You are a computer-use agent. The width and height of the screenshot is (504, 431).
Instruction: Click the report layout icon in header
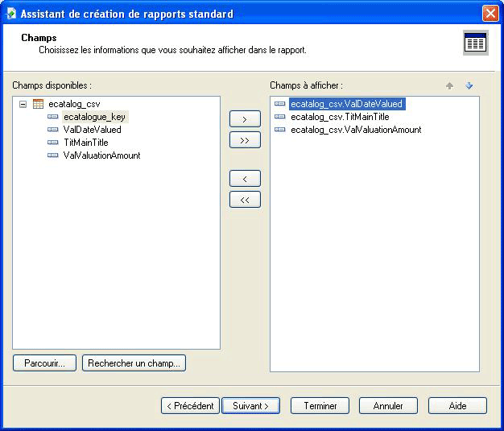tap(476, 44)
